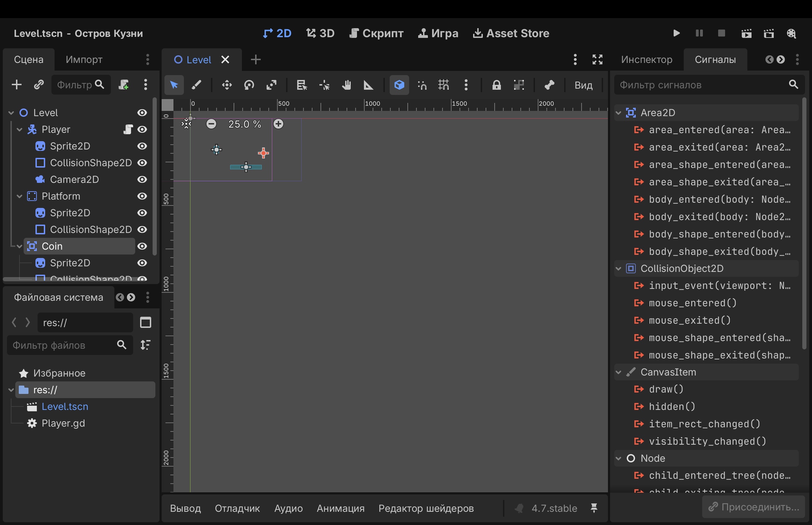Toggle visibility of the Player node
Viewport: 812px width, 525px height.
click(142, 129)
